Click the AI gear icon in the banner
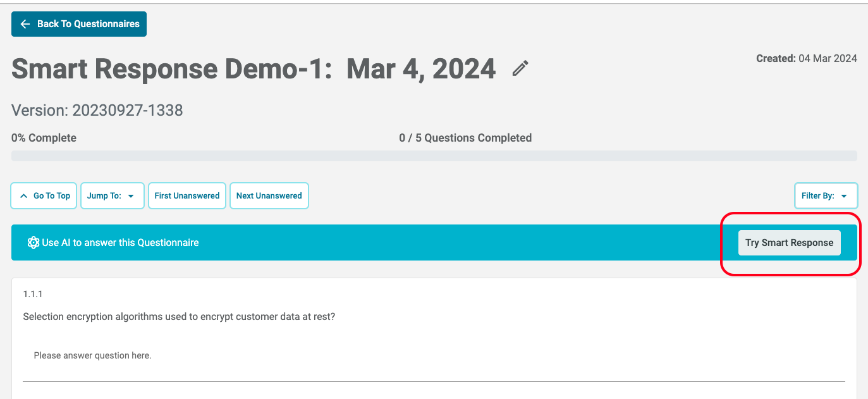The image size is (868, 399). point(34,243)
